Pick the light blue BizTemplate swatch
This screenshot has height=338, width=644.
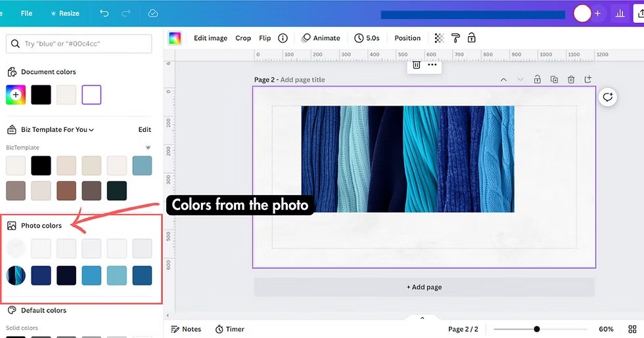tap(142, 165)
